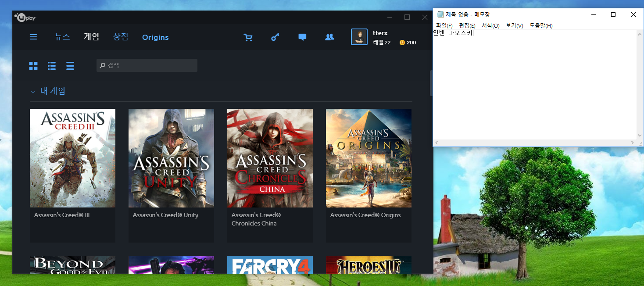Image resolution: width=644 pixels, height=286 pixels.
Task: Select the 게임 tab
Action: point(92,37)
